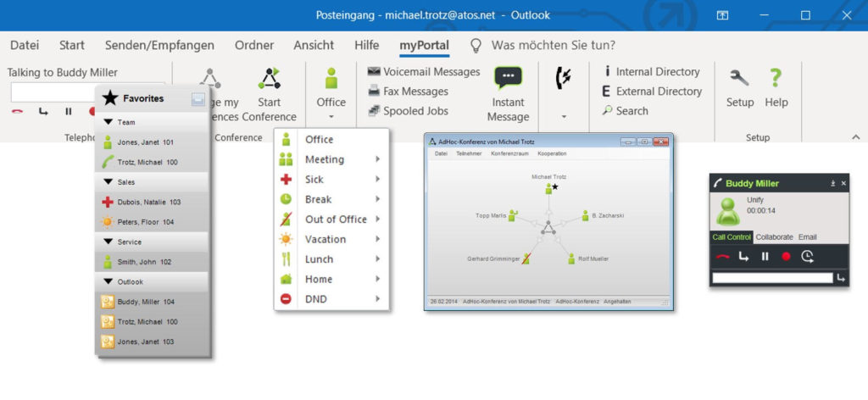Pin the Buddy Miller popup
Viewport: 868px width, 400px height.
(832, 184)
